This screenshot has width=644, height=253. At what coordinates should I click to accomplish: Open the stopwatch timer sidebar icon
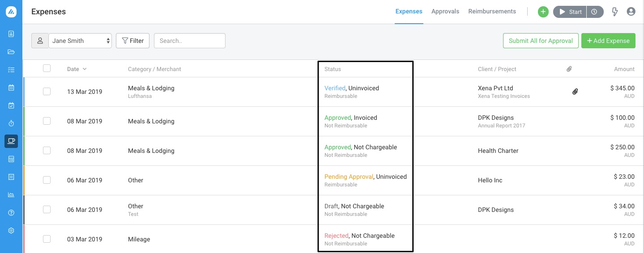(x=11, y=123)
